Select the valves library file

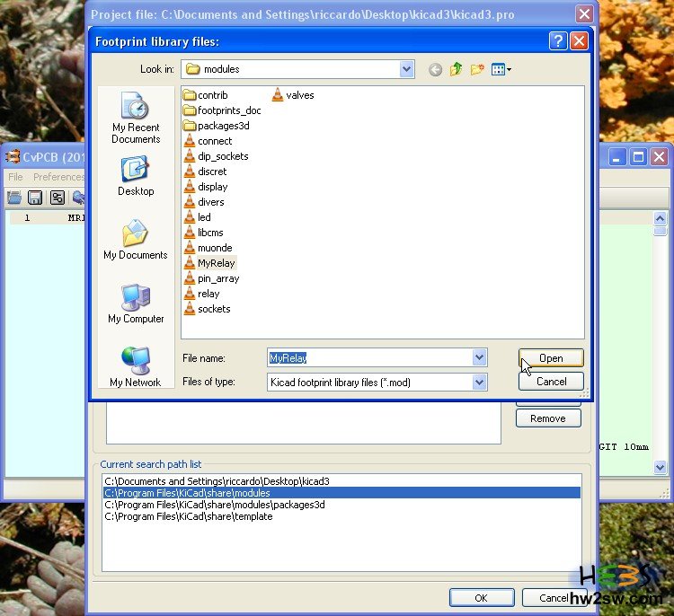tap(299, 95)
